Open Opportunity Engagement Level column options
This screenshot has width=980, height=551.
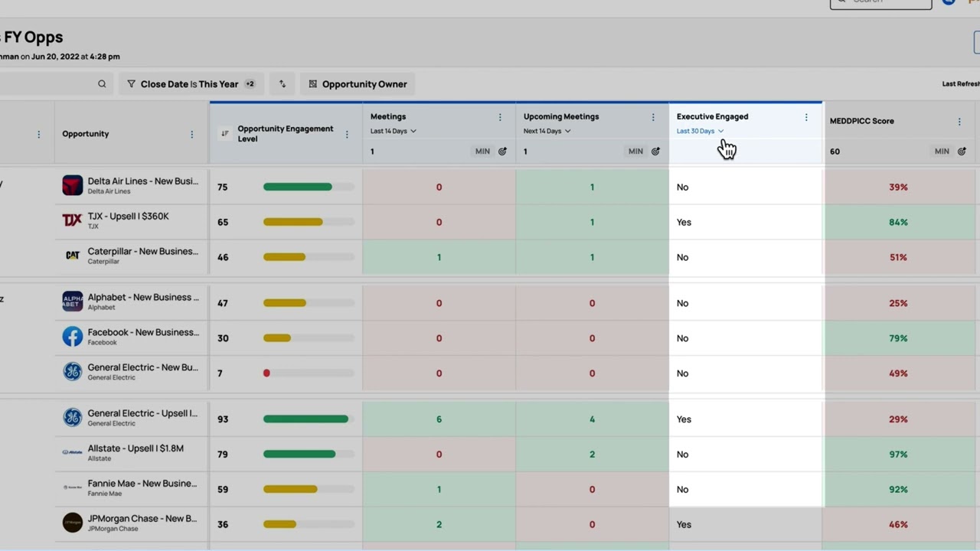(347, 134)
